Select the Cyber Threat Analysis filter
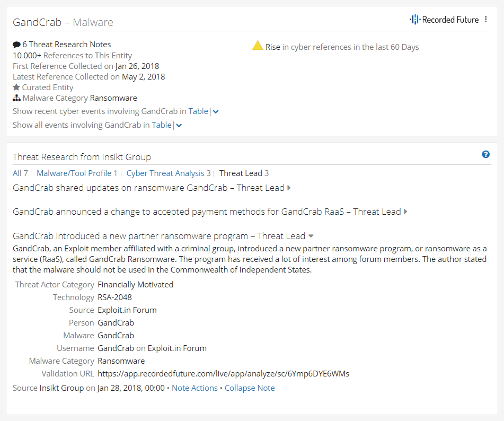 tap(169, 173)
